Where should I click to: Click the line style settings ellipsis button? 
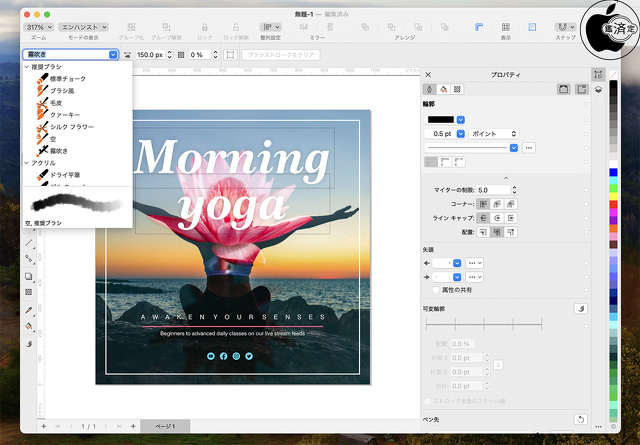point(528,148)
